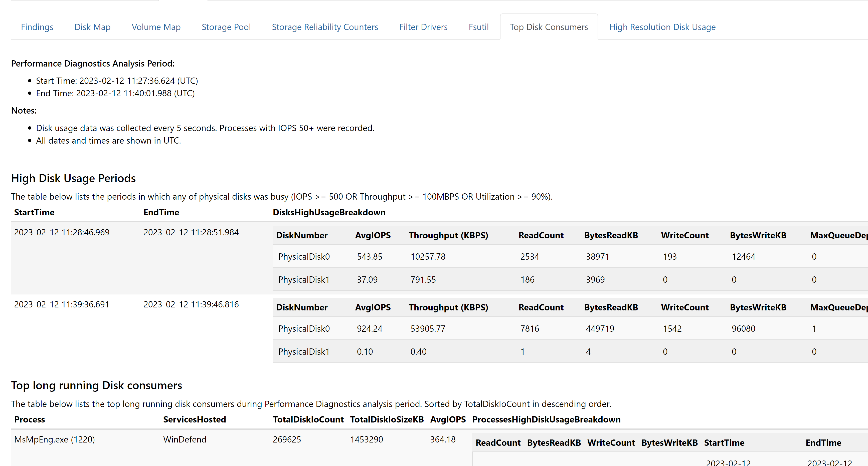Click the AvgIOPS column header
Image resolution: width=868 pixels, height=466 pixels.
coord(373,235)
